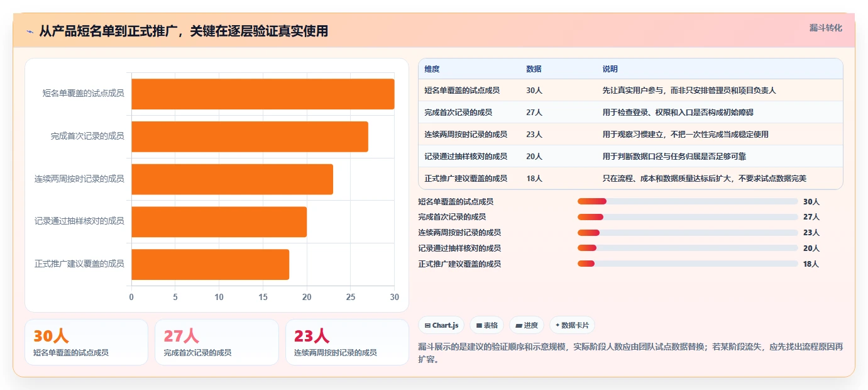Click the footnote paragraph starting 漏斗展示的是
Screen dimensions: 868x390
(x=630, y=353)
